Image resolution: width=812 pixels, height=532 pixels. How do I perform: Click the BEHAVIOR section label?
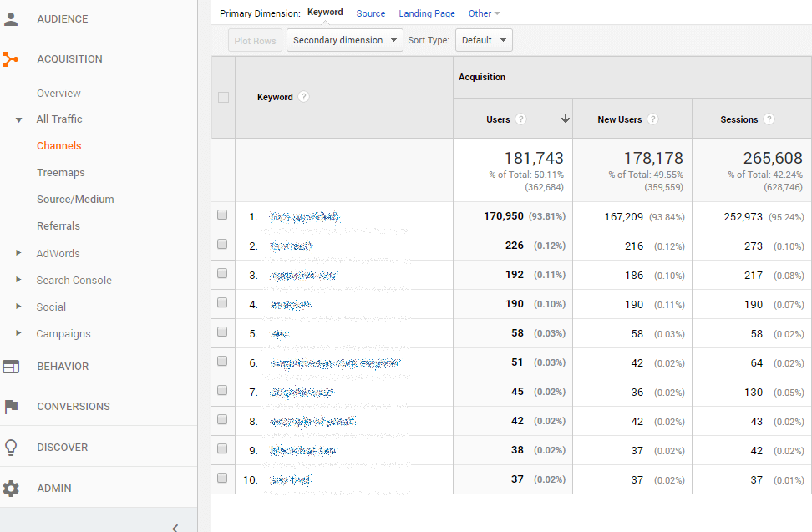[x=63, y=367]
